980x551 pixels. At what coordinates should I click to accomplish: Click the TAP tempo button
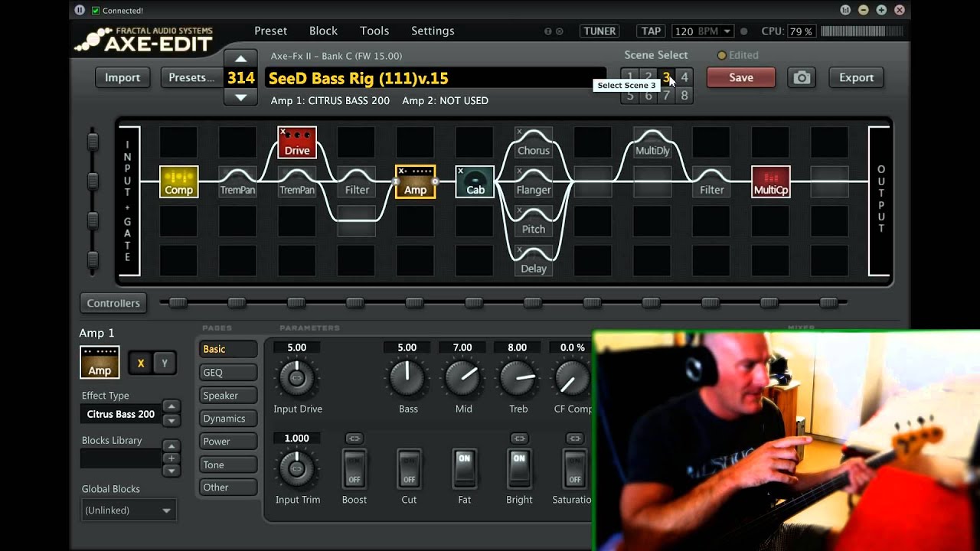tap(651, 31)
